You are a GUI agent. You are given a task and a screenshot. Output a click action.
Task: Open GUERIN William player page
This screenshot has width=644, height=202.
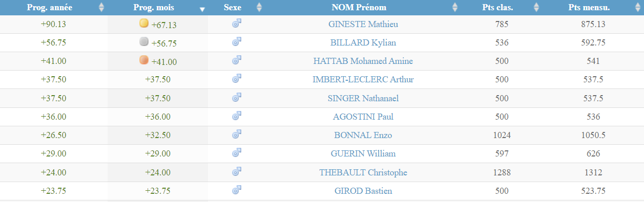(x=363, y=153)
